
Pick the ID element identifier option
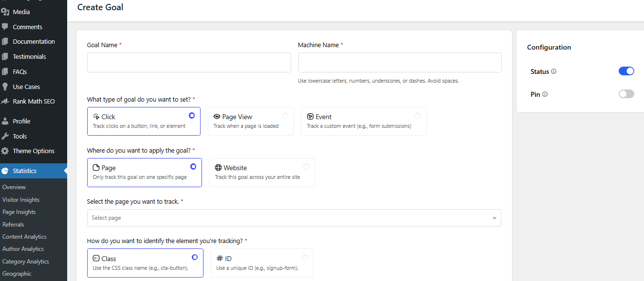(262, 263)
